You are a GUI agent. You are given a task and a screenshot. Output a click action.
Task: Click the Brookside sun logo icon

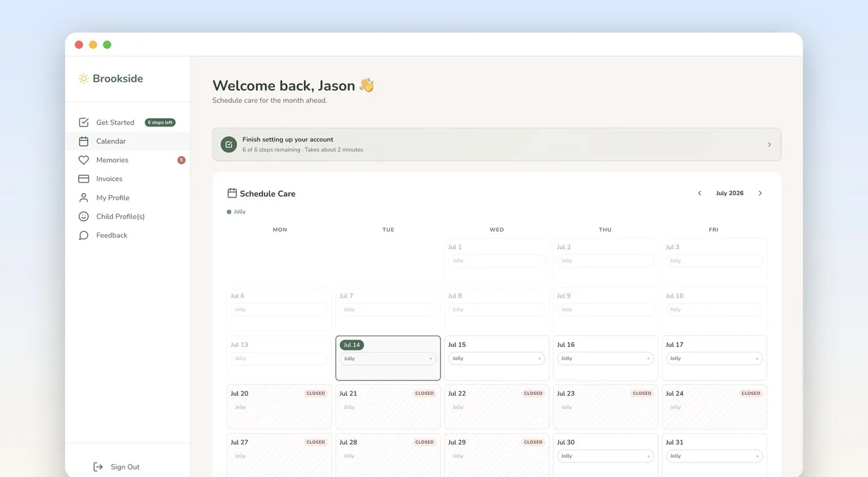tap(84, 79)
